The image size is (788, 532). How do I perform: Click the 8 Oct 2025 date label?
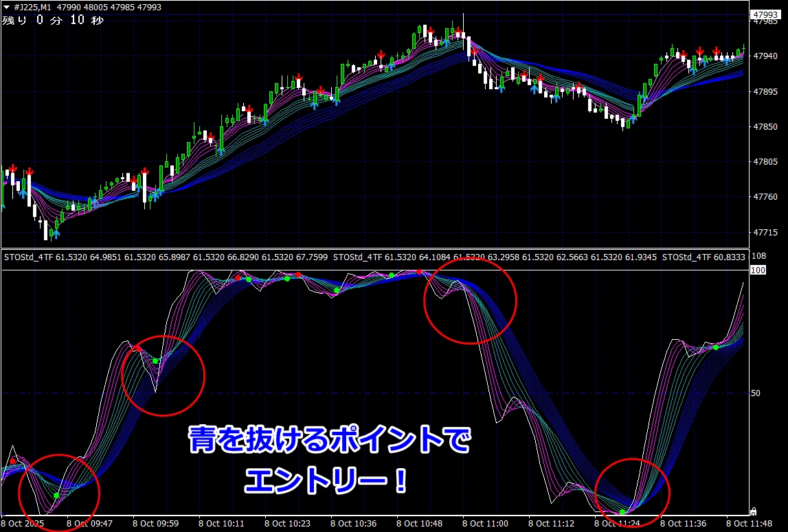[x=24, y=523]
